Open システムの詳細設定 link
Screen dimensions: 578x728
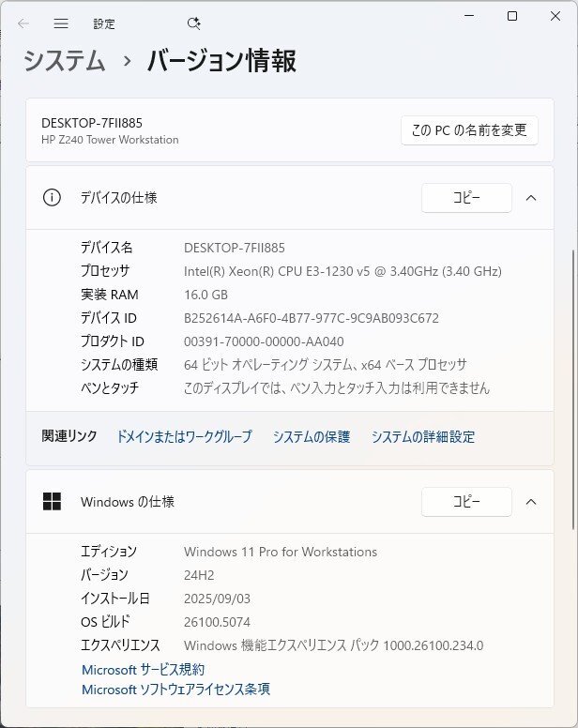tap(423, 436)
